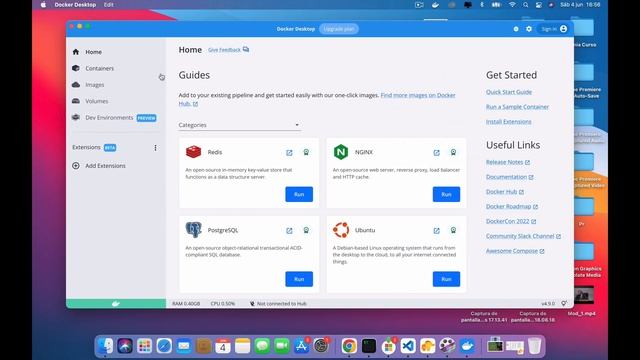The image size is (640, 360).
Task: Click the Redis official badge icon
Action: 306,152
